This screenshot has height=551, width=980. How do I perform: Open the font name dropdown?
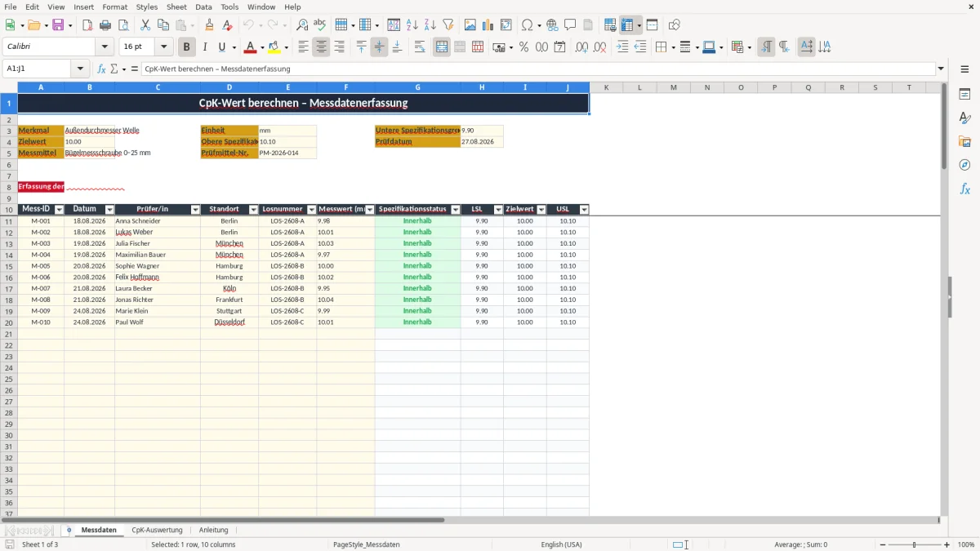[105, 47]
